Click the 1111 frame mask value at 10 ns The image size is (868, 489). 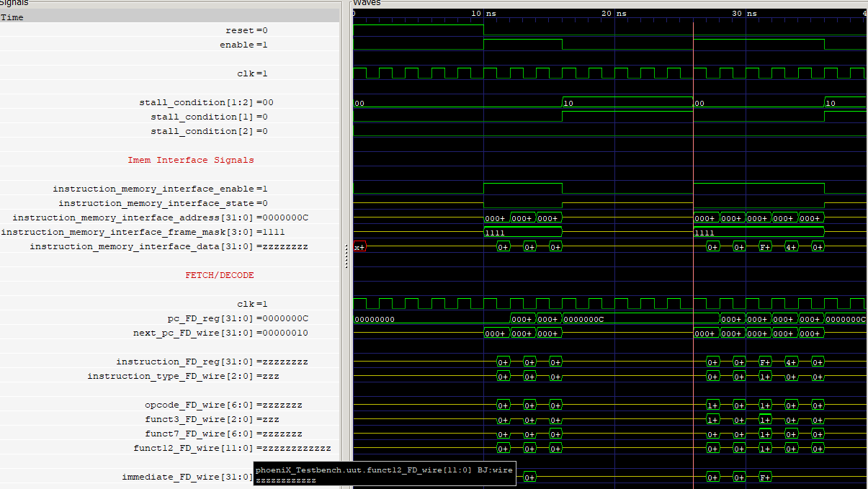coord(495,233)
